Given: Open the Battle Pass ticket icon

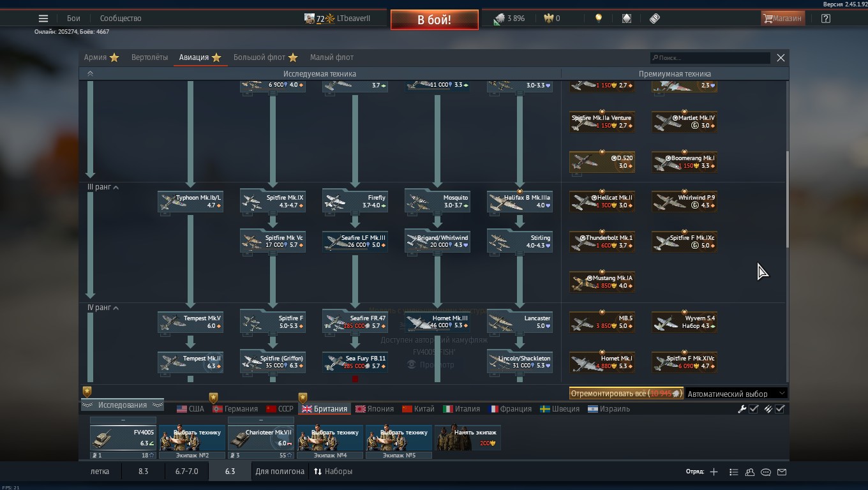Looking at the screenshot, I should click(655, 19).
